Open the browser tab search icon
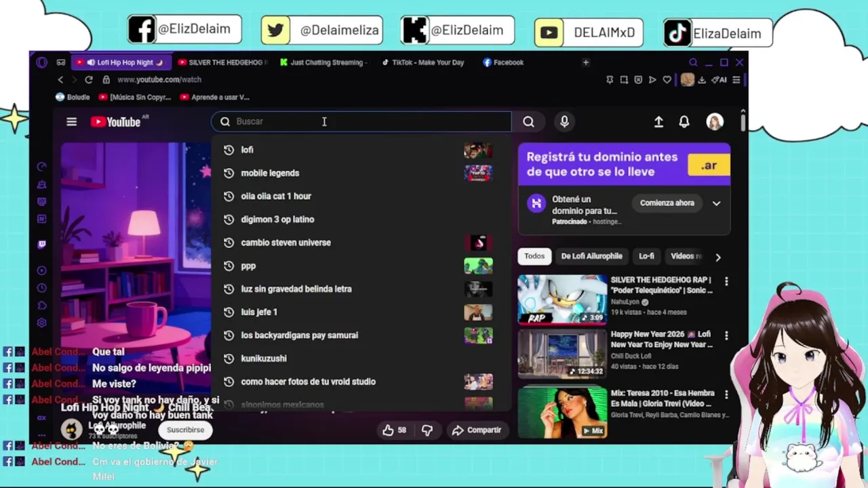The image size is (868, 488). (693, 62)
